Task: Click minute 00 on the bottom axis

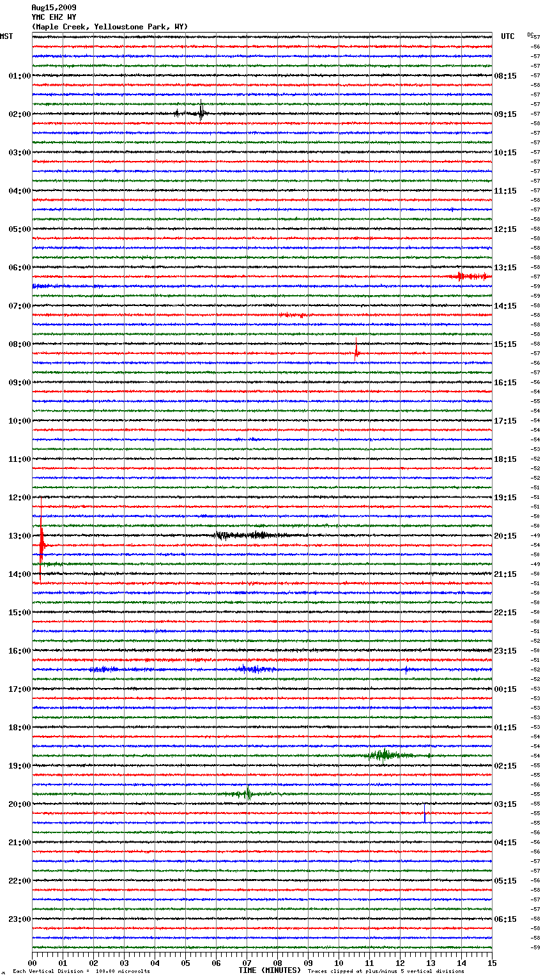Action: pos(32,963)
